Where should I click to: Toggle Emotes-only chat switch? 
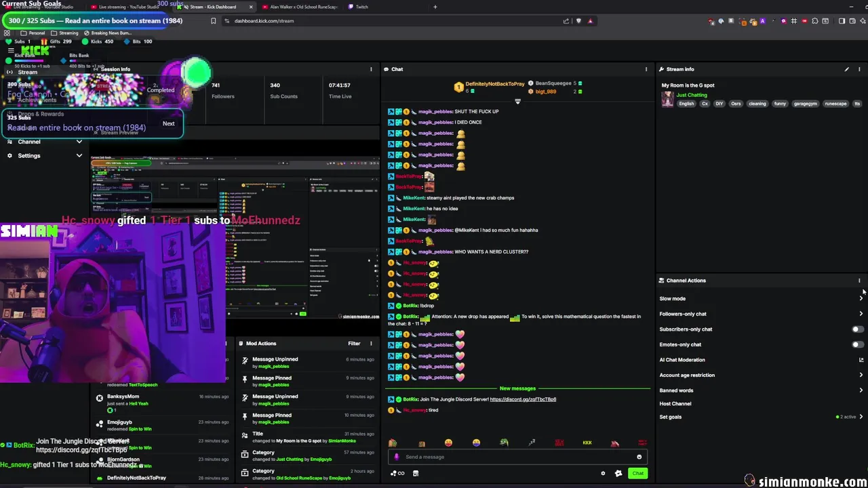[x=858, y=344]
